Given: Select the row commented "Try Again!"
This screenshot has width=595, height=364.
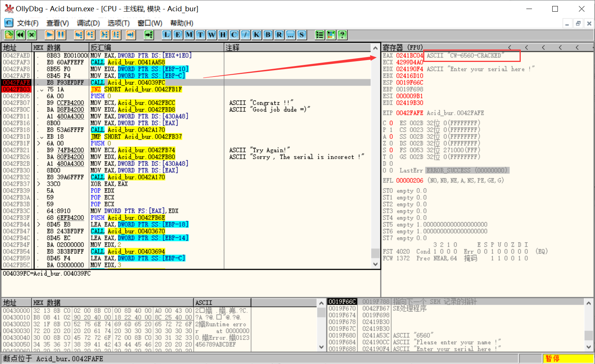Looking at the screenshot, I should 186,150.
